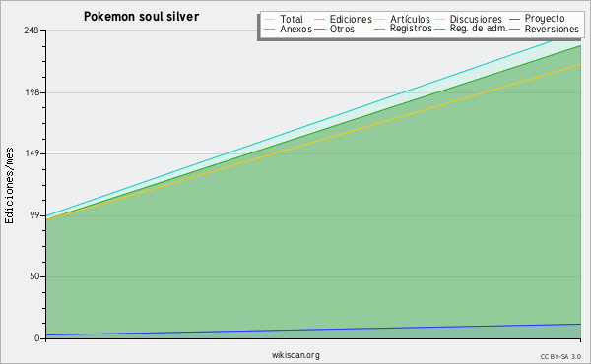Image resolution: width=591 pixels, height=364 pixels.
Task: Click the Proyecto legend label
Action: point(545,19)
